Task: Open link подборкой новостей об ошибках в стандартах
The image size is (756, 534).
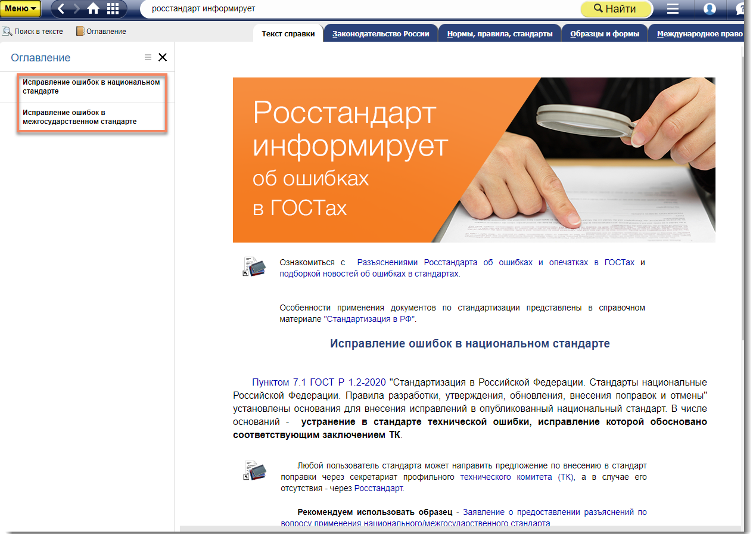Action: coord(369,274)
